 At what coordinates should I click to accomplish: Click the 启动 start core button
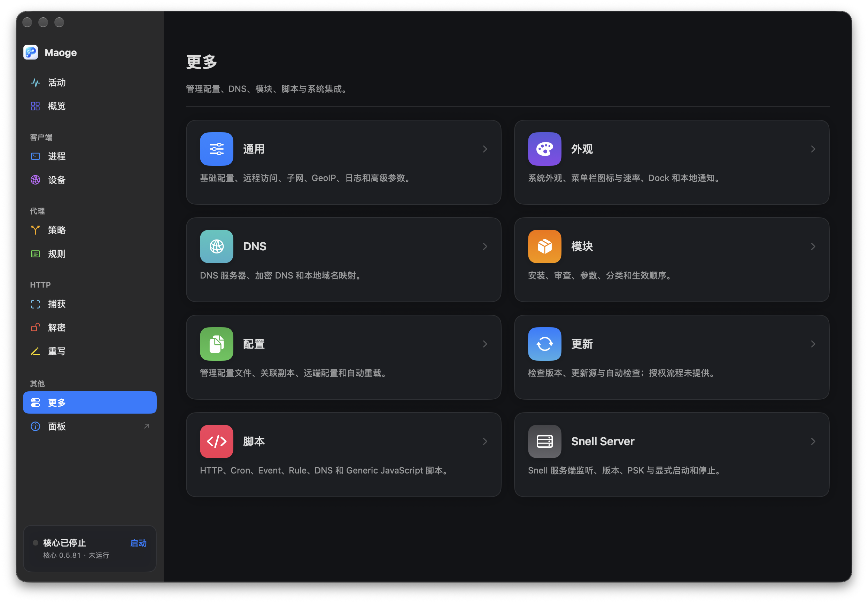pos(138,543)
